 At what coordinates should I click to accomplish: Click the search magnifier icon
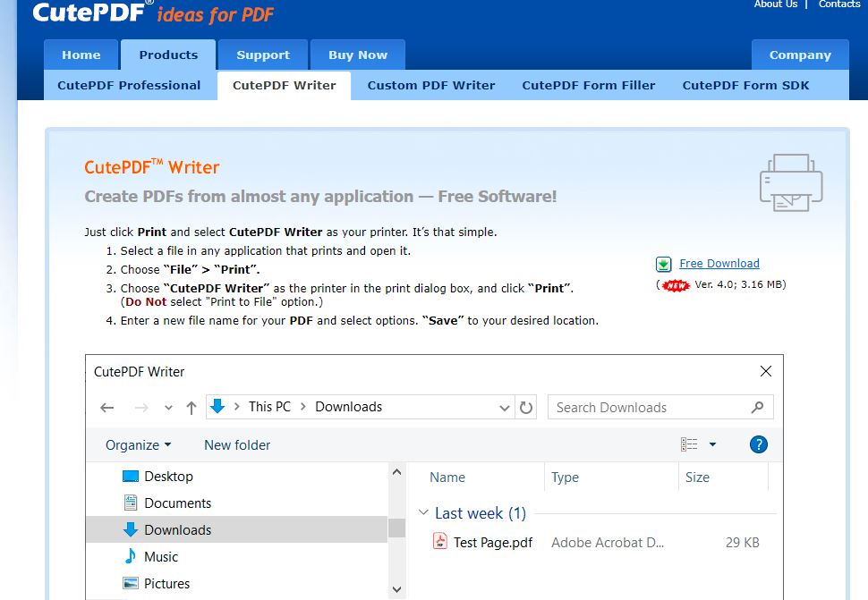coord(757,408)
